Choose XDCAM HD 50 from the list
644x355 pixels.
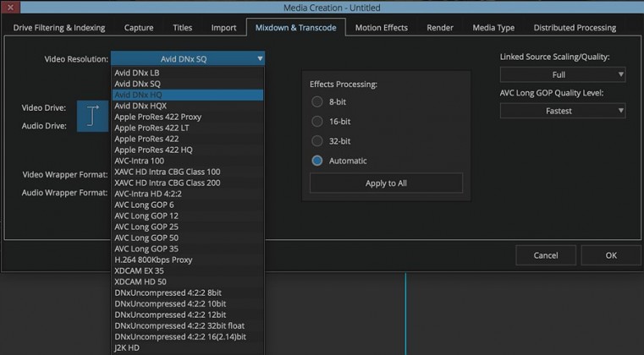click(140, 281)
